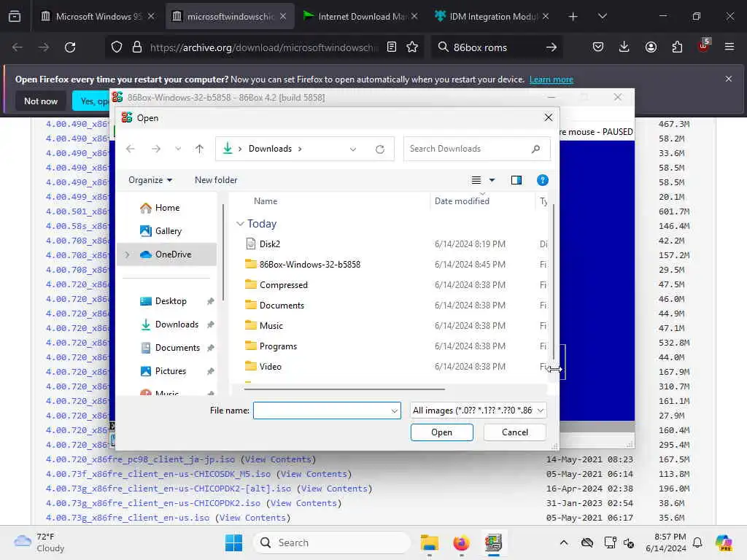Open the Organize dropdown menu
Viewport: 747px width, 560px height.
(x=150, y=180)
